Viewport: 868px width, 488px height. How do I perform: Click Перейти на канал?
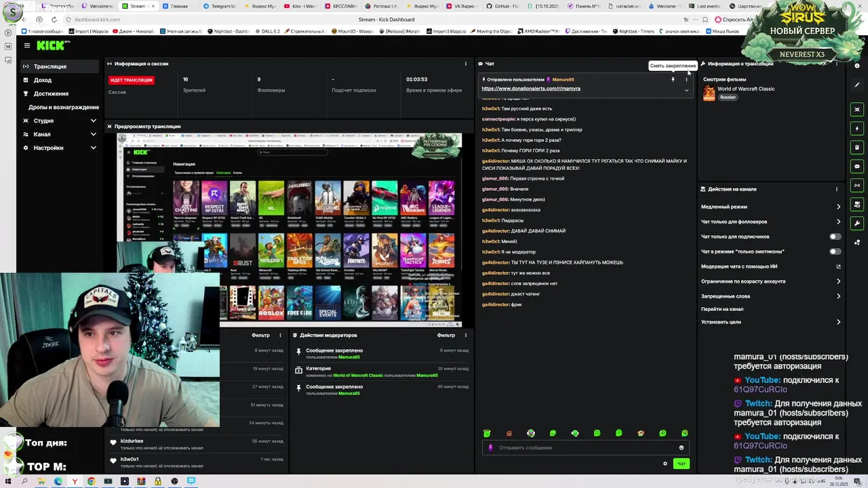(x=722, y=309)
